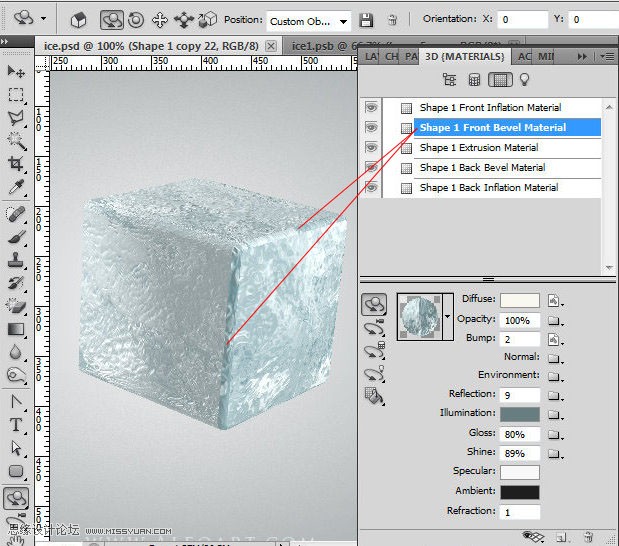The width and height of the screenshot is (619, 546).
Task: Open the 3D panel options menu
Action: tap(608, 57)
